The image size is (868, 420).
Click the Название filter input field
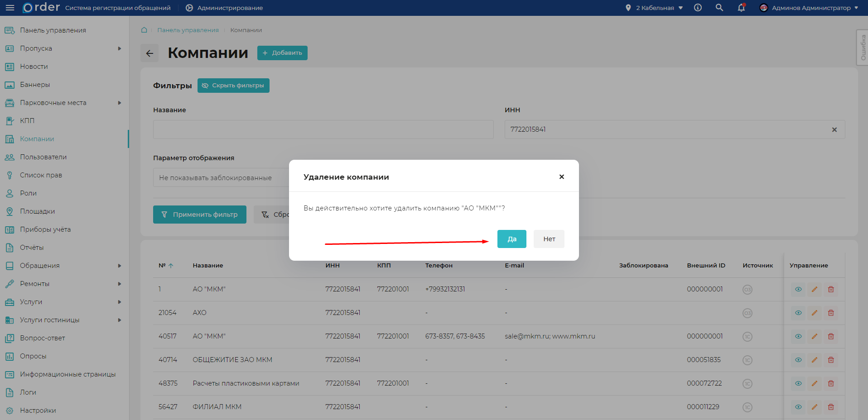click(323, 129)
